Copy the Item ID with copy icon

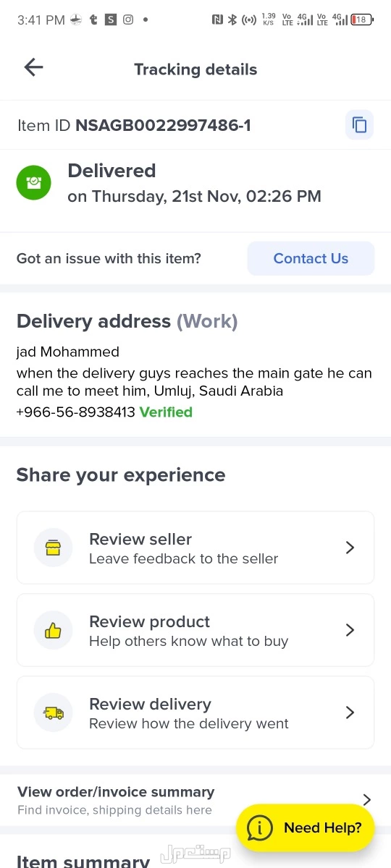point(359,125)
